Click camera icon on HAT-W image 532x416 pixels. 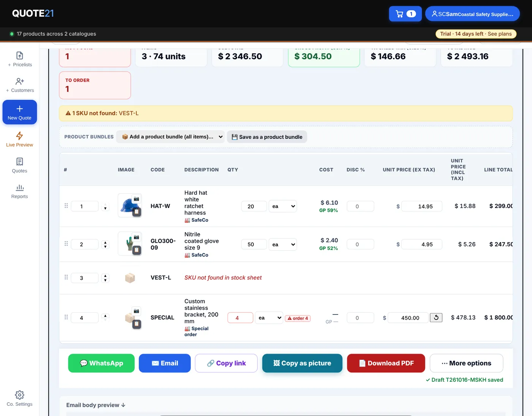coord(136,199)
